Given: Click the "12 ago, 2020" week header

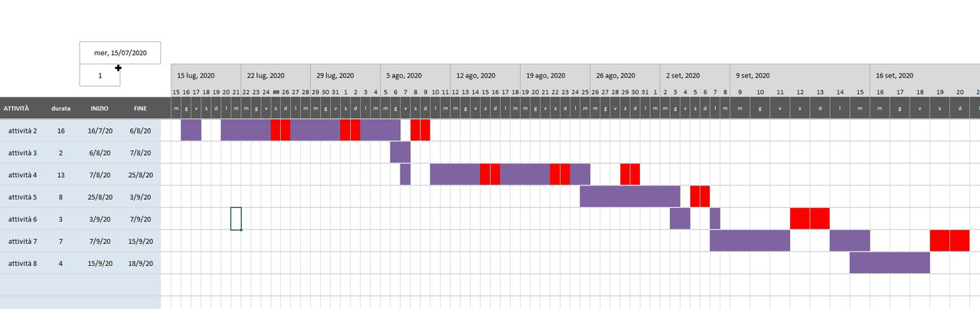Looking at the screenshot, I should [485, 76].
